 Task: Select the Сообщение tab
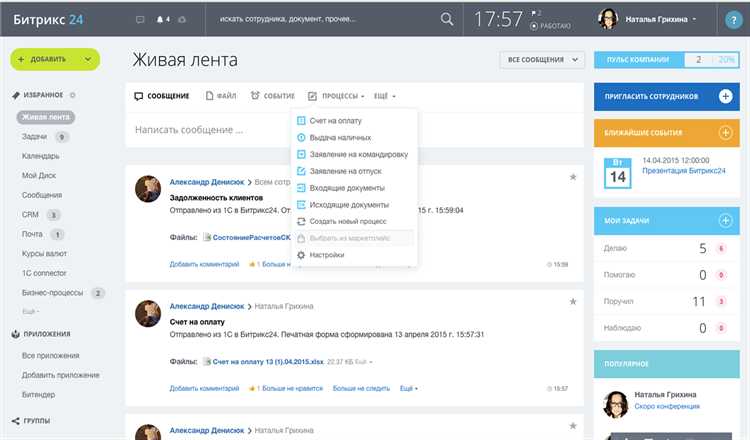(x=162, y=96)
